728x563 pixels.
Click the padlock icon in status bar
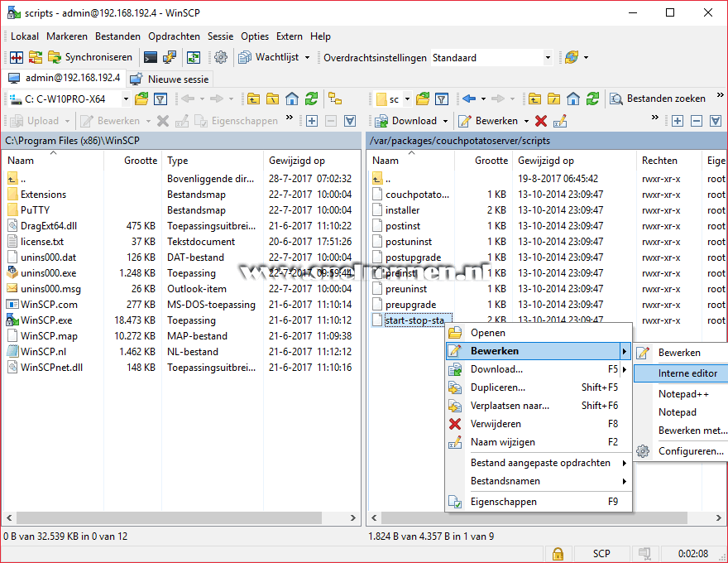pos(558,554)
